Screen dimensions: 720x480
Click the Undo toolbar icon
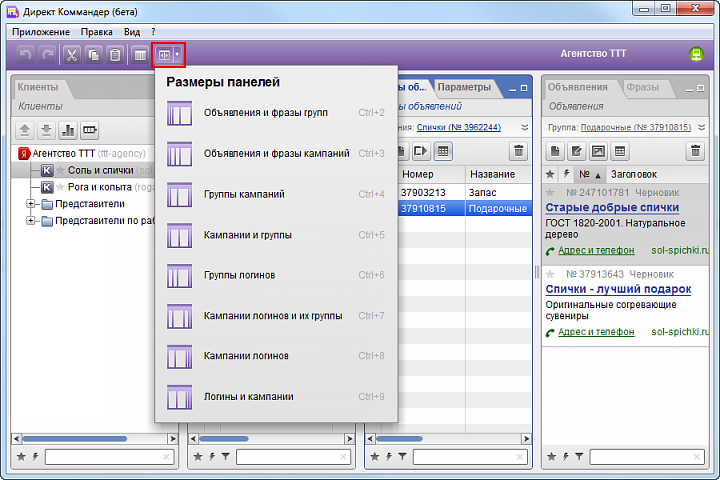[26, 55]
